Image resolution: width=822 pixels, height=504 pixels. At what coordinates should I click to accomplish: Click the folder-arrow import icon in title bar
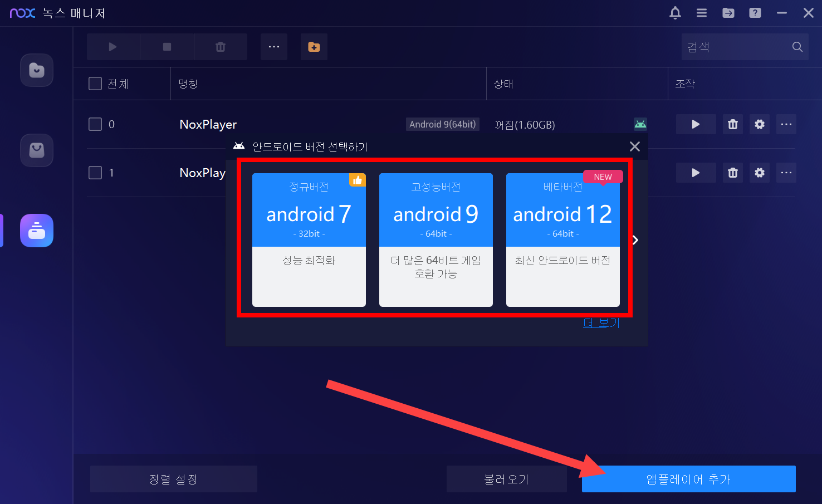click(728, 13)
